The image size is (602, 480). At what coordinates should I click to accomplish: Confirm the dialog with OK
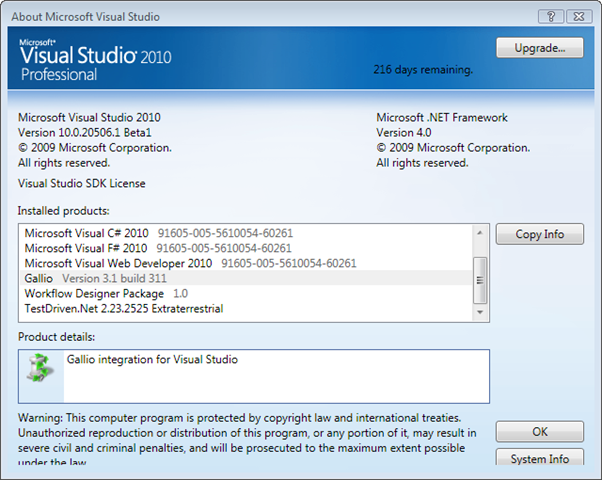click(539, 432)
